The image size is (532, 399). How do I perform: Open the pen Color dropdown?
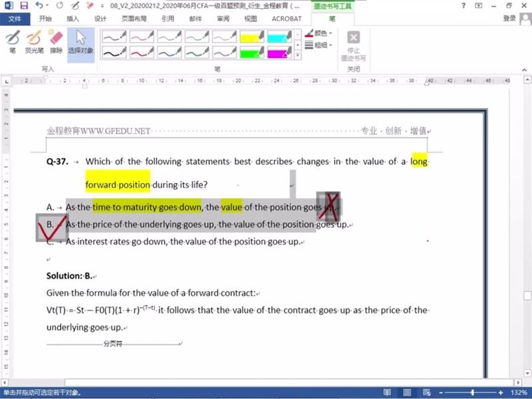320,33
